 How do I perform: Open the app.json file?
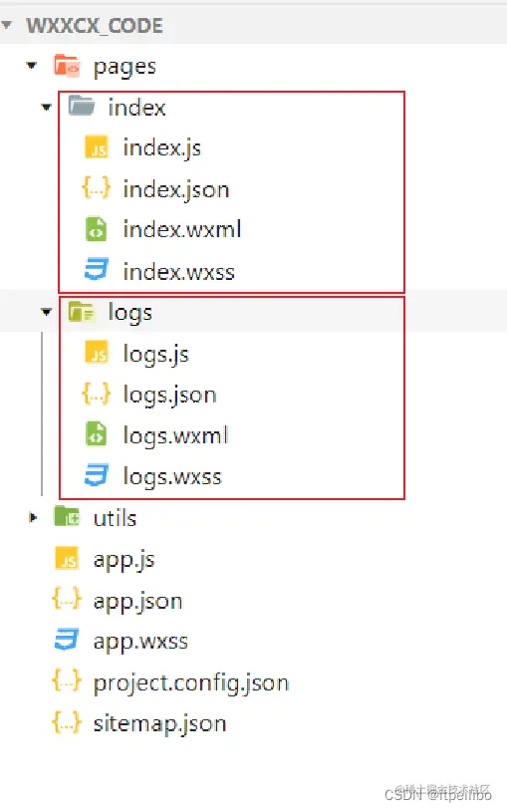click(137, 601)
